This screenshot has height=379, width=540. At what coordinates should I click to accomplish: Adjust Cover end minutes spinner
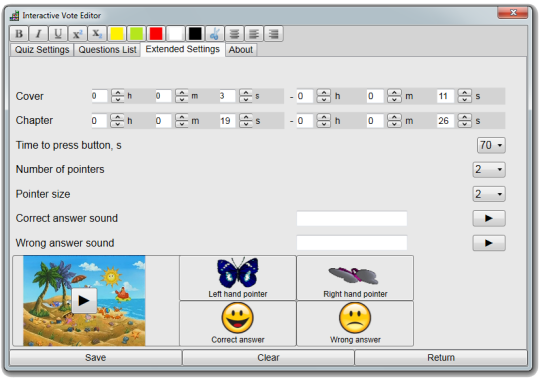pyautogui.click(x=394, y=96)
